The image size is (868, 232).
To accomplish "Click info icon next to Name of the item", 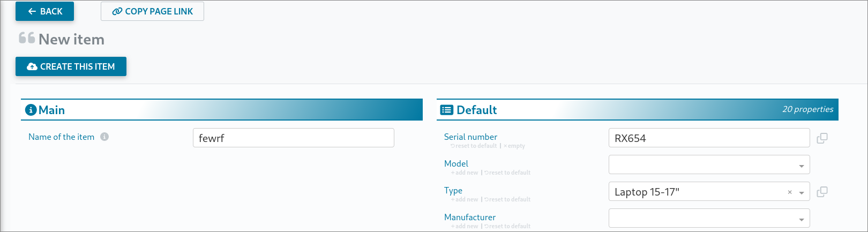I will [104, 137].
